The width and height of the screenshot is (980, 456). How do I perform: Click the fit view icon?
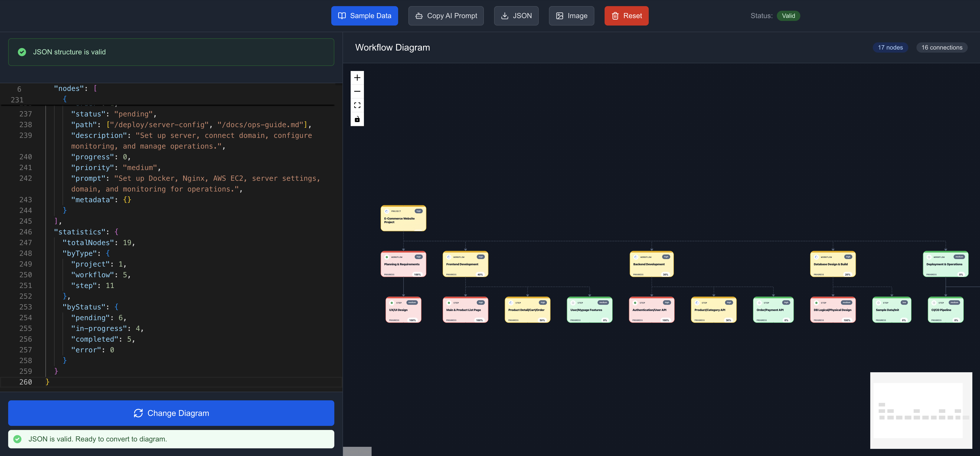click(357, 105)
